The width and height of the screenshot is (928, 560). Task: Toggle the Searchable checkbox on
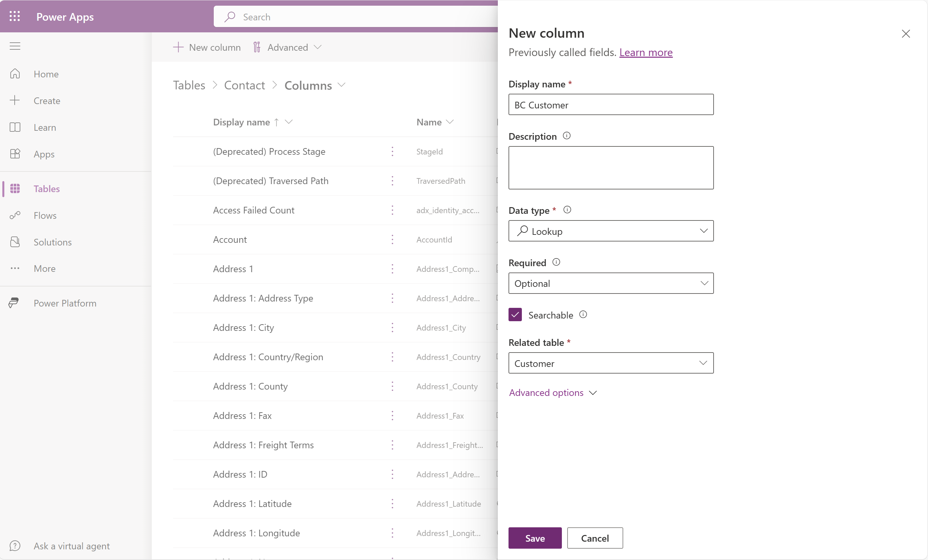515,315
